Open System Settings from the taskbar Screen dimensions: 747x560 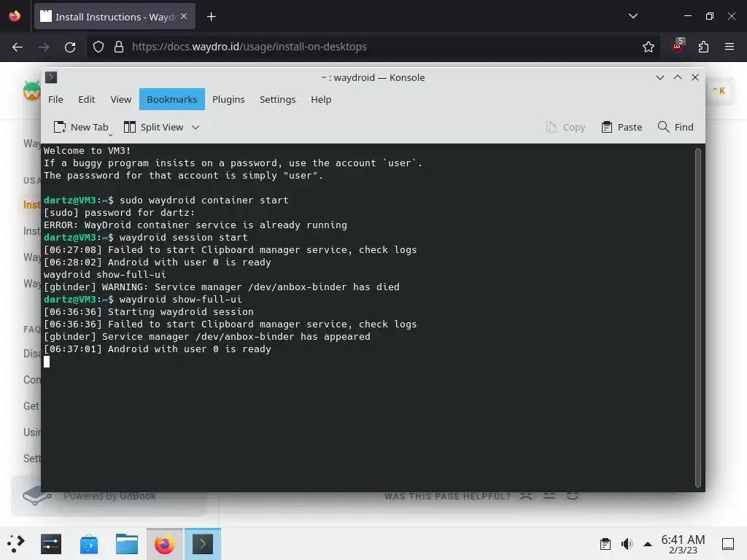pyautogui.click(x=51, y=544)
